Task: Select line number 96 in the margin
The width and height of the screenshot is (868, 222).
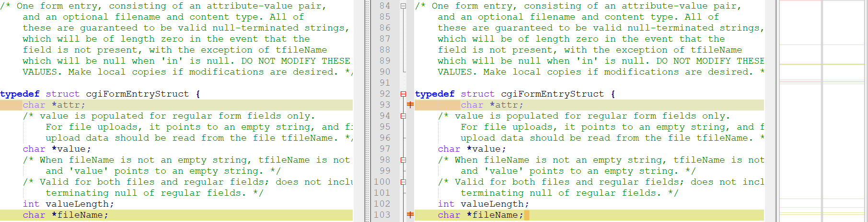Action: tap(385, 138)
